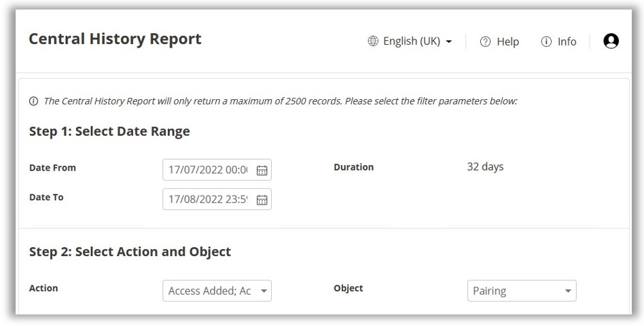Click info icon beside the 2500 records note

(34, 101)
